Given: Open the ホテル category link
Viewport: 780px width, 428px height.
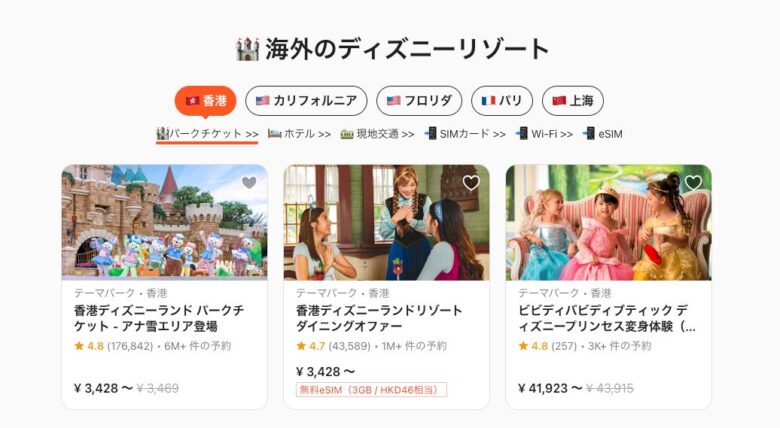Looking at the screenshot, I should click(299, 134).
